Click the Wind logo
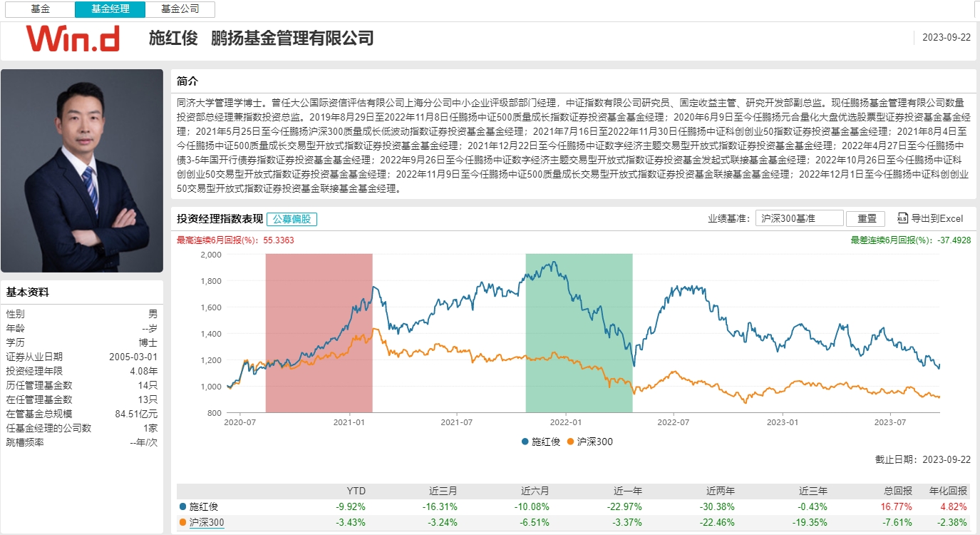Viewport: 980px width, 535px height. pos(73,39)
